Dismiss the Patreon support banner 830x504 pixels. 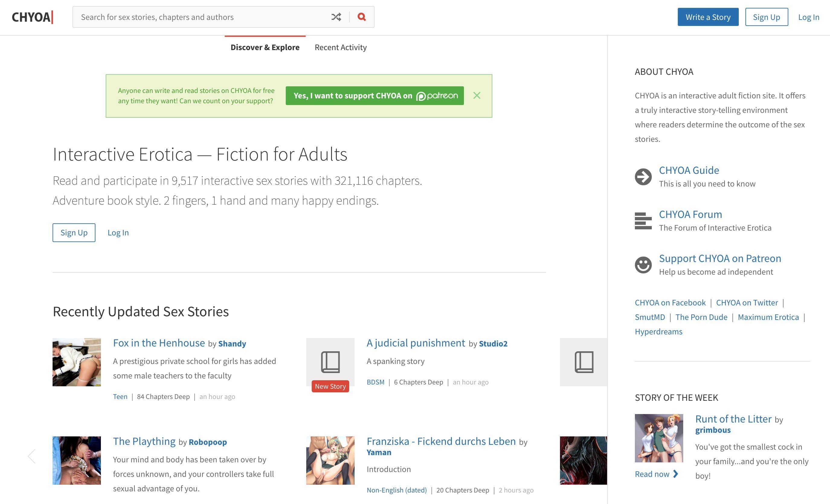(x=477, y=96)
